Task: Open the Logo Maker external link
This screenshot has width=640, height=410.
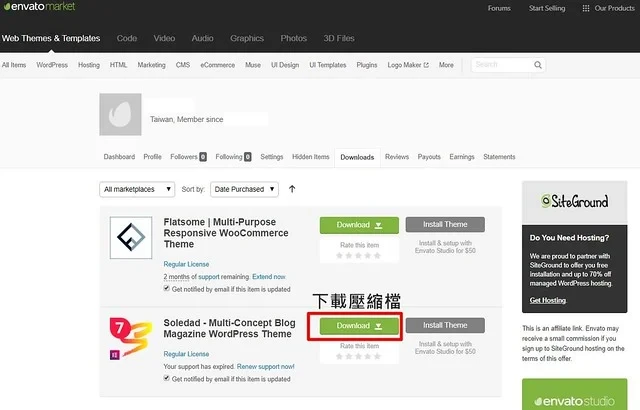Action: coord(408,65)
